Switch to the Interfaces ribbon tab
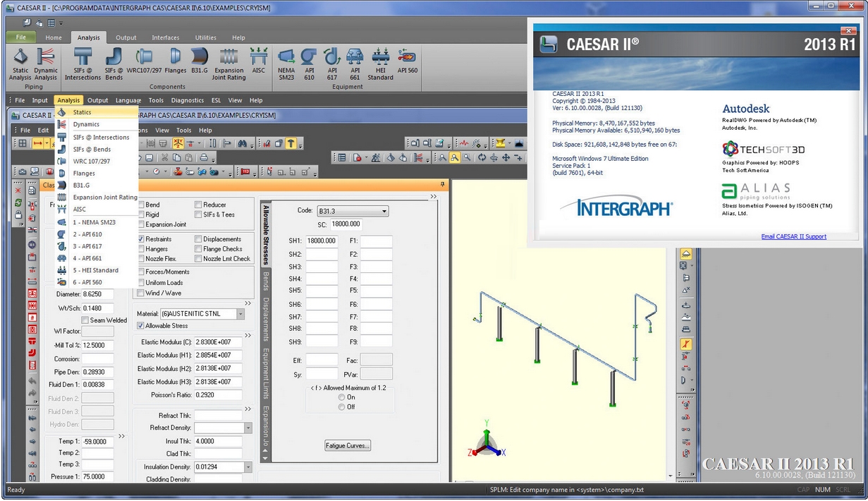Screen dimensions: 868x501 pyautogui.click(x=166, y=37)
